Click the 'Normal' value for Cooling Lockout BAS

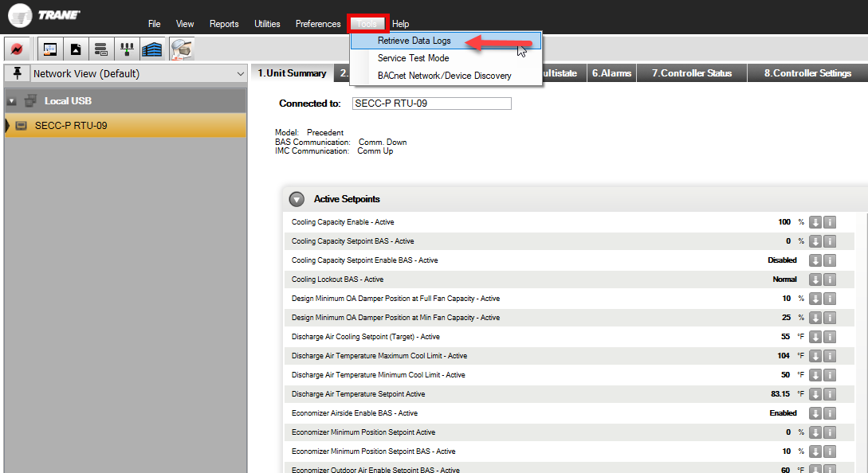(x=784, y=279)
